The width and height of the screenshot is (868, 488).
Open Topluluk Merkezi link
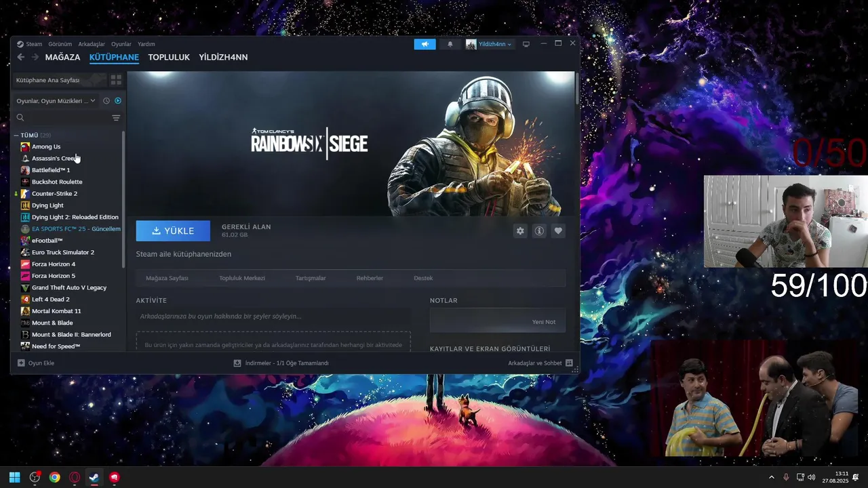click(x=242, y=278)
